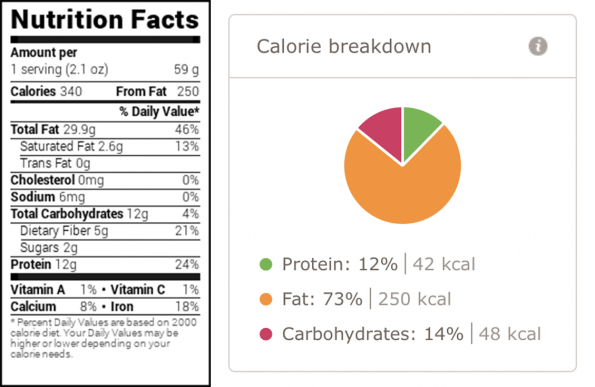Click the 1 serving (2.1 oz) text
595x387 pixels.
tap(60, 69)
